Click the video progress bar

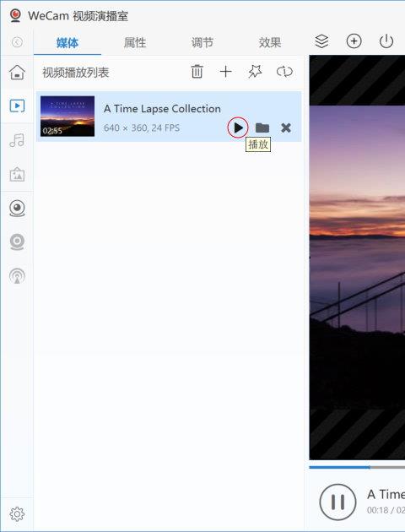click(357, 467)
